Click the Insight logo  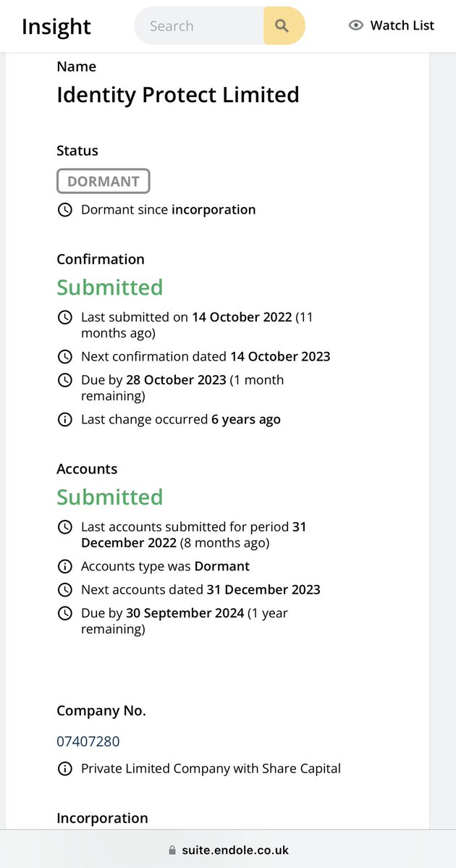pyautogui.click(x=56, y=26)
